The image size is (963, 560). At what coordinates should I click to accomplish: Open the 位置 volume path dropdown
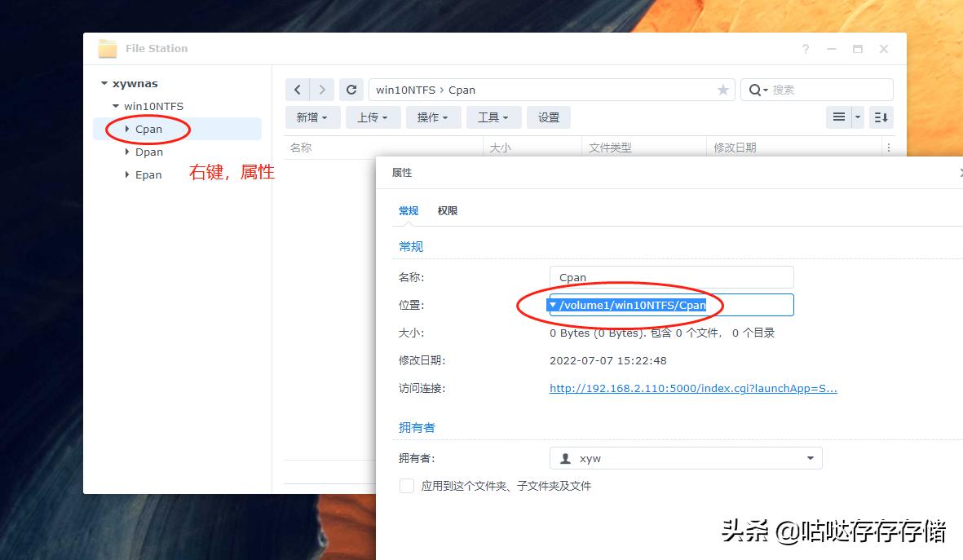(554, 304)
